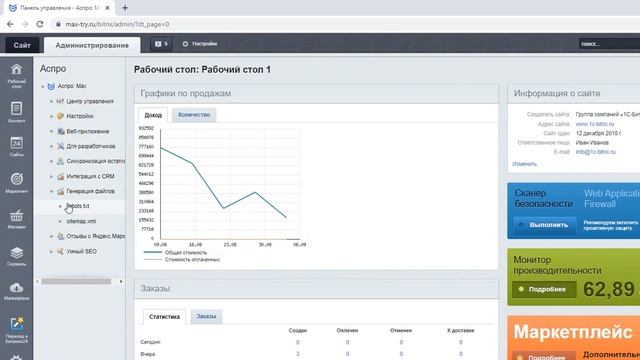Click the Отзывы с Яндекс.Маркета icon
The height and width of the screenshot is (360, 640).
pyautogui.click(x=60, y=236)
